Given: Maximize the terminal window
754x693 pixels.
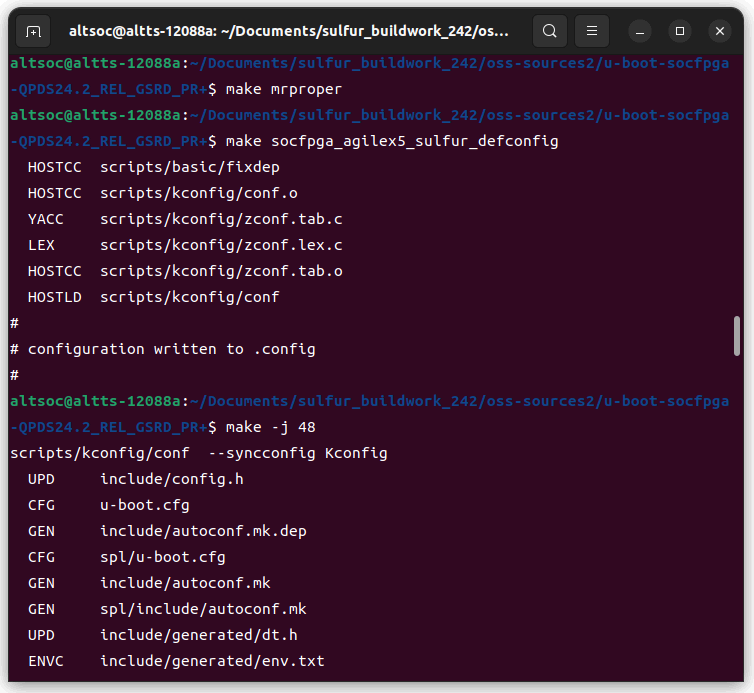Looking at the screenshot, I should [680, 31].
